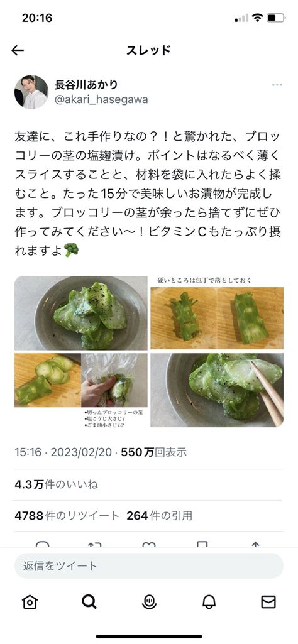Open the Notifications bell icon
This screenshot has width=298, height=644.
[209, 602]
